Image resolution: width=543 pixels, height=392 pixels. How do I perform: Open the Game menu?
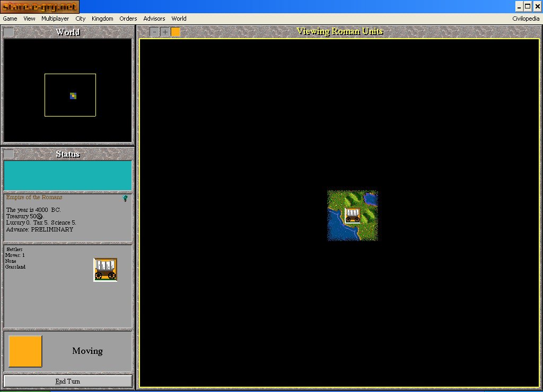pos(10,19)
